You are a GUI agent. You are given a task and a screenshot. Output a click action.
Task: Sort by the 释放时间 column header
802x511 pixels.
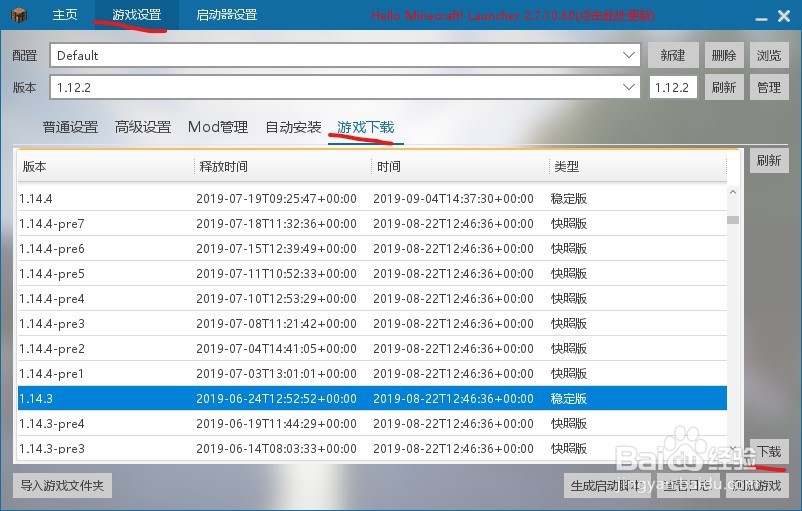283,167
